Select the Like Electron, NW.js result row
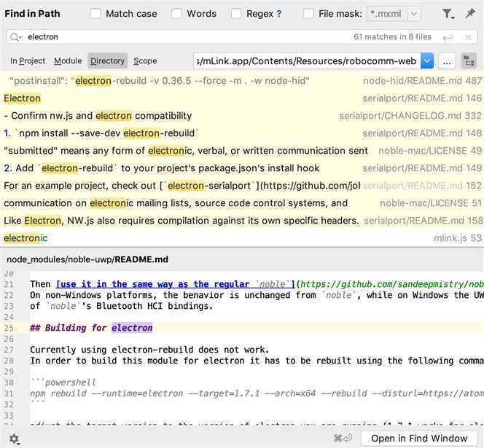This screenshot has width=484, height=448. (x=242, y=221)
